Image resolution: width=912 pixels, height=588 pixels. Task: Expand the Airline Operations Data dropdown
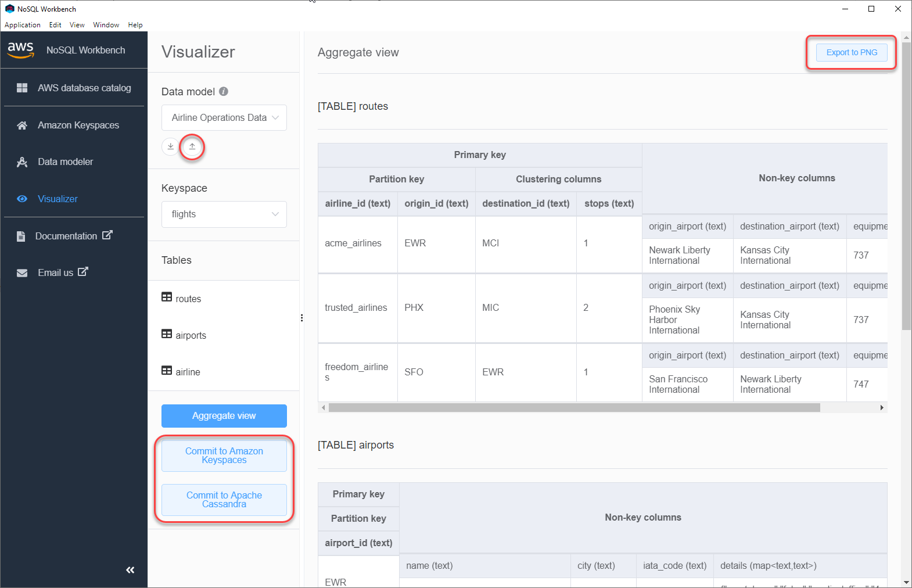224,117
